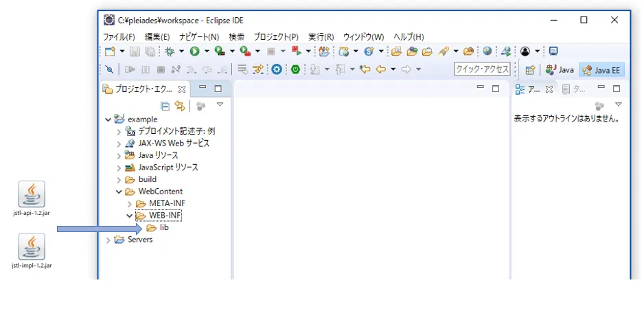This screenshot has height=309, width=644.
Task: Click the Open Web Browser globe icon
Action: pyautogui.click(x=487, y=51)
